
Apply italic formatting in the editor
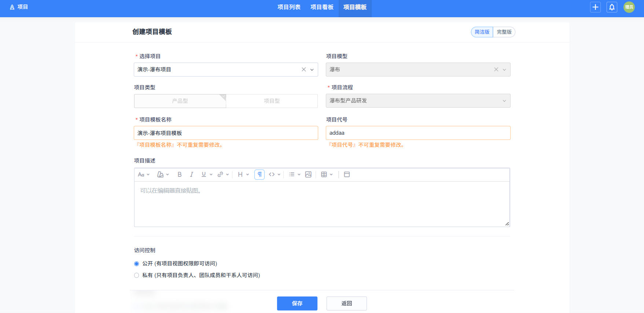pyautogui.click(x=191, y=175)
